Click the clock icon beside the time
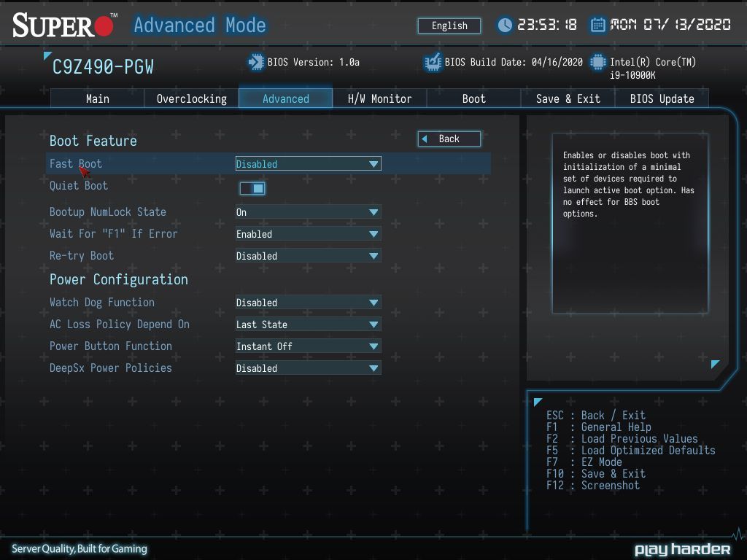Screen dimensions: 747x560 (x=505, y=25)
